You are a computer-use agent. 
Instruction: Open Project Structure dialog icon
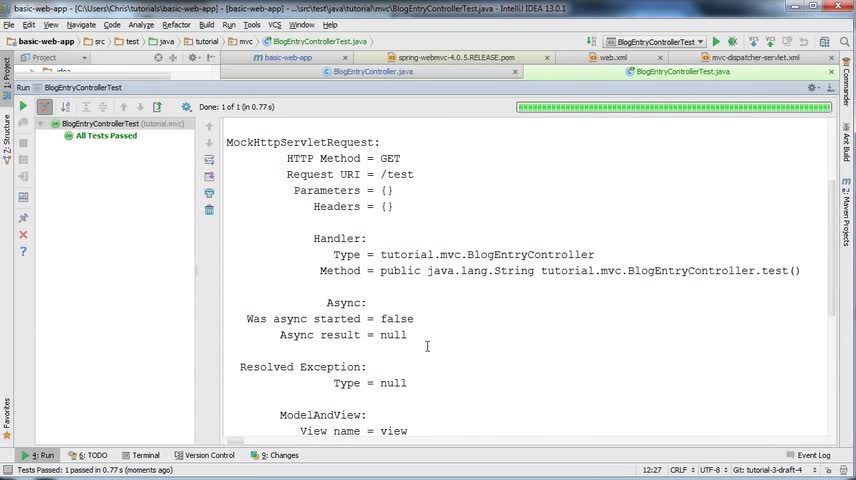pos(824,42)
